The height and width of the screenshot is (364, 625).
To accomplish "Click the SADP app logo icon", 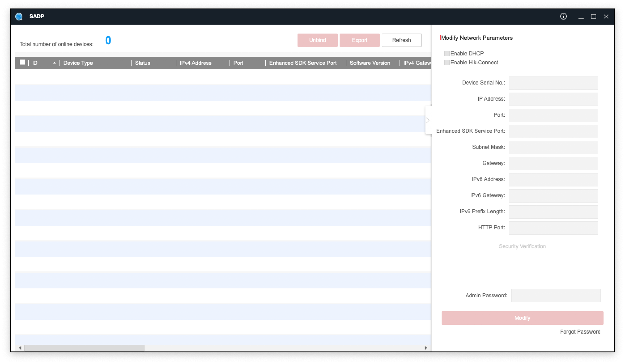I will point(19,17).
